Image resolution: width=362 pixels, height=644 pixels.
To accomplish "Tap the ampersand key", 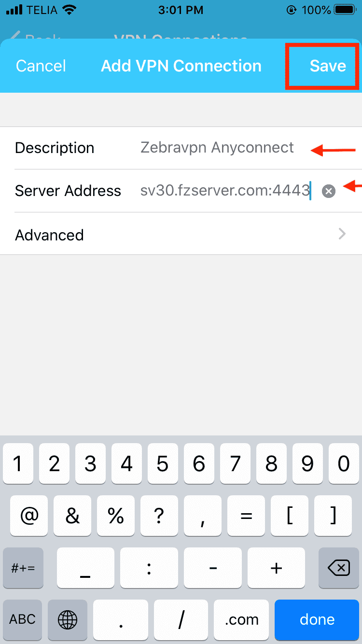I will click(72, 517).
